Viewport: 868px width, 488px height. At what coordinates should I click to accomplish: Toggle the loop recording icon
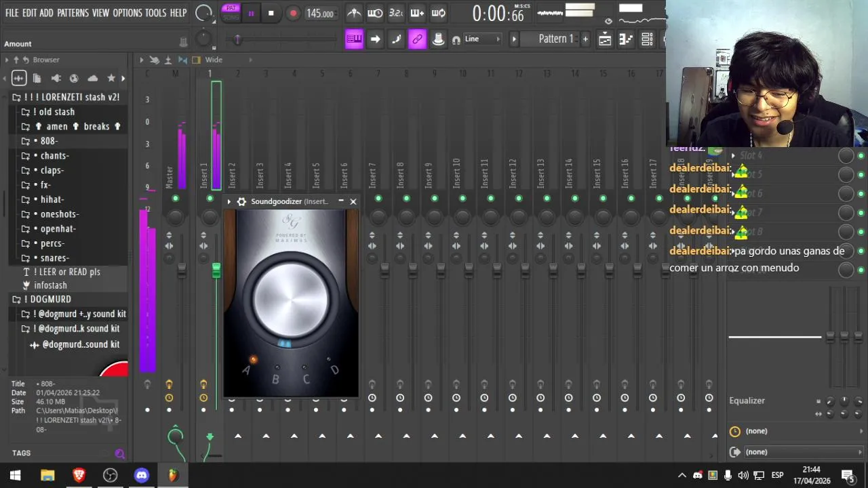tap(439, 13)
